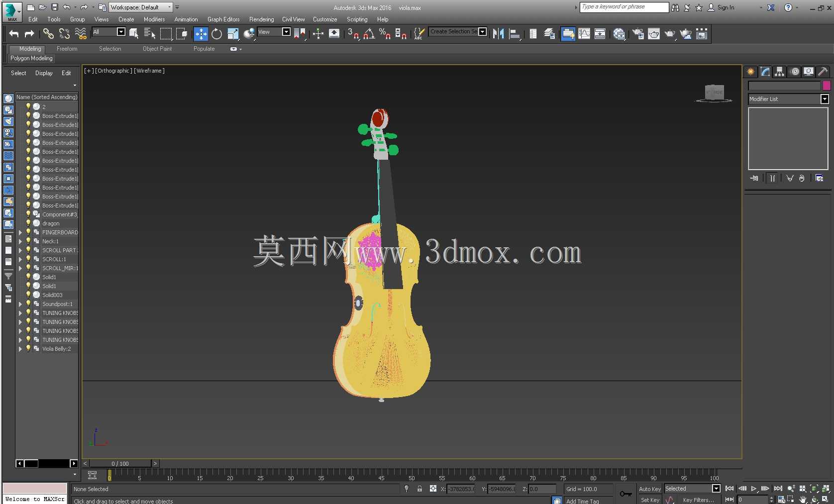Click the current frame number field
The height and width of the screenshot is (504, 834).
point(753,500)
